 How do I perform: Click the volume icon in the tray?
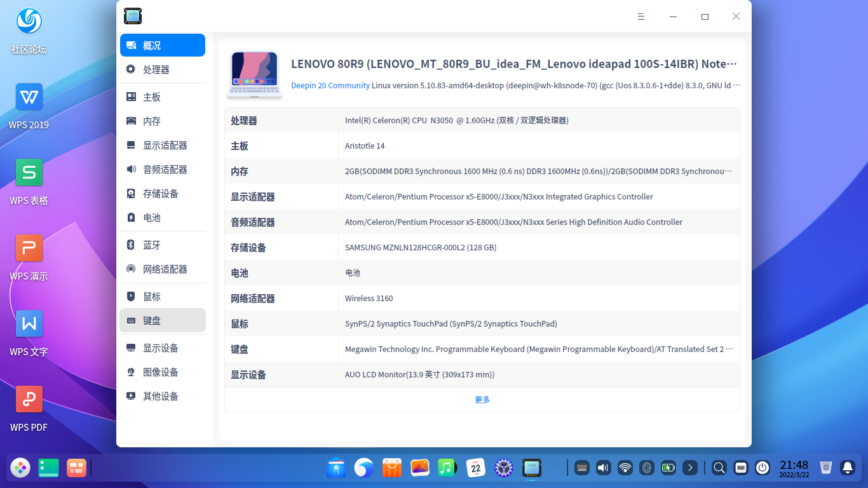pyautogui.click(x=604, y=468)
